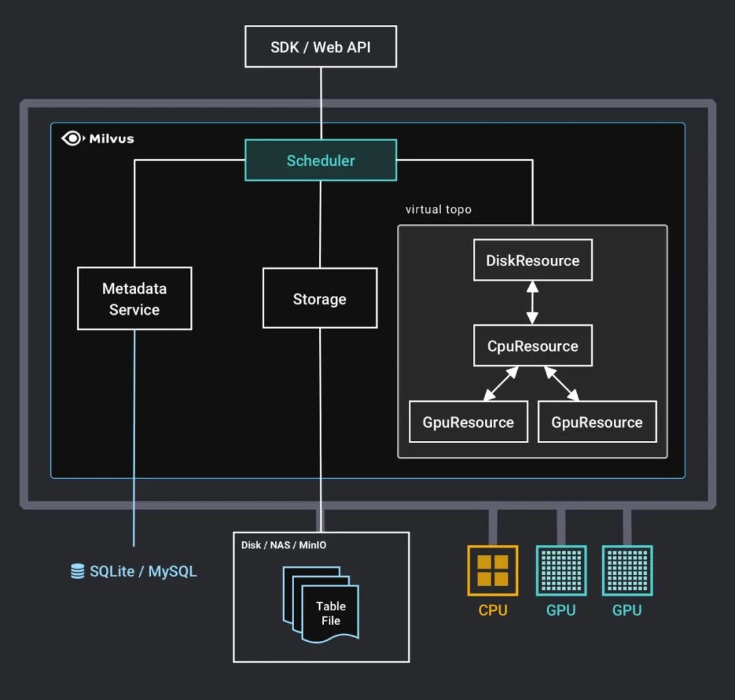Click the leftmost teal GPU chip icon
735x700 pixels.
pos(561,571)
